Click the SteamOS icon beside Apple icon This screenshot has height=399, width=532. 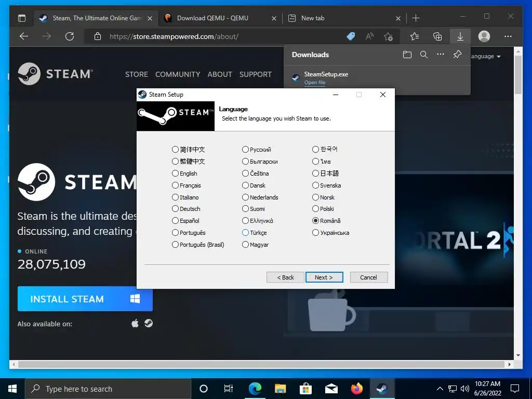(149, 323)
